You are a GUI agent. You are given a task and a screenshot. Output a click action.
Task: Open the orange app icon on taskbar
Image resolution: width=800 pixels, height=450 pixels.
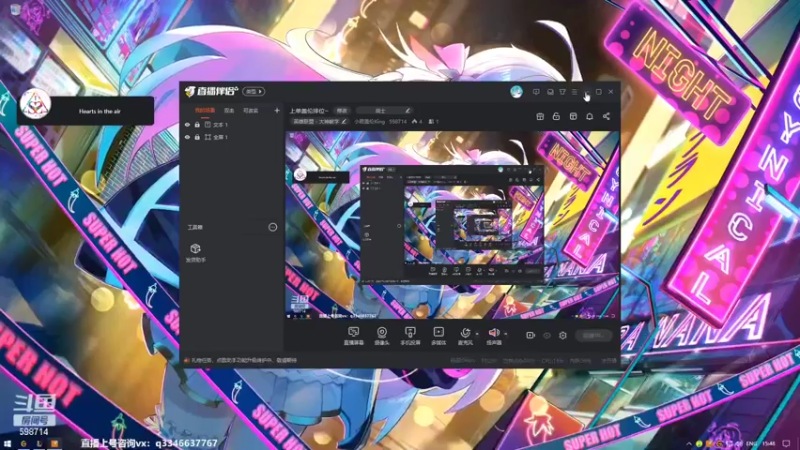(x=54, y=444)
